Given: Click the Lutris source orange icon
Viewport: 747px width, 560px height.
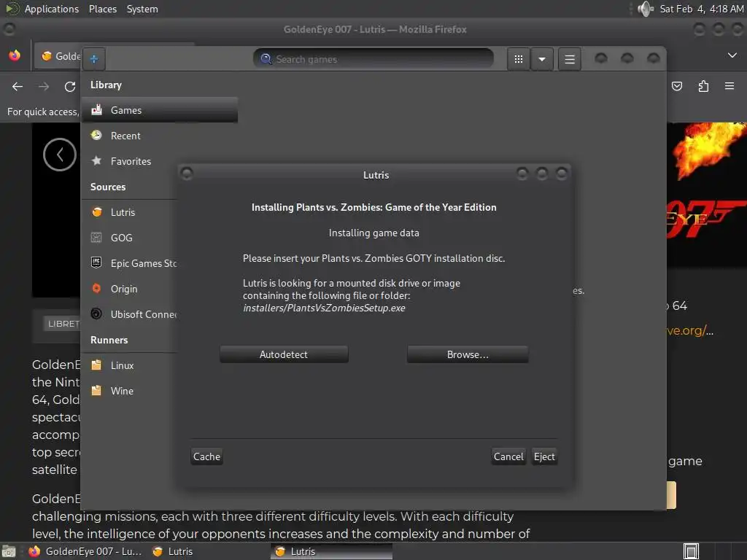Looking at the screenshot, I should tap(97, 212).
